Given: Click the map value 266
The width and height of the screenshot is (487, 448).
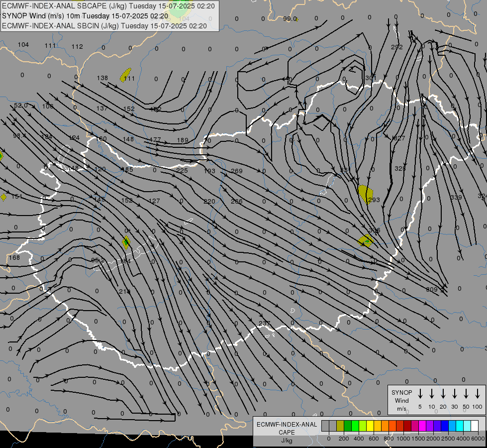Looking at the screenshot, I should (237, 202).
